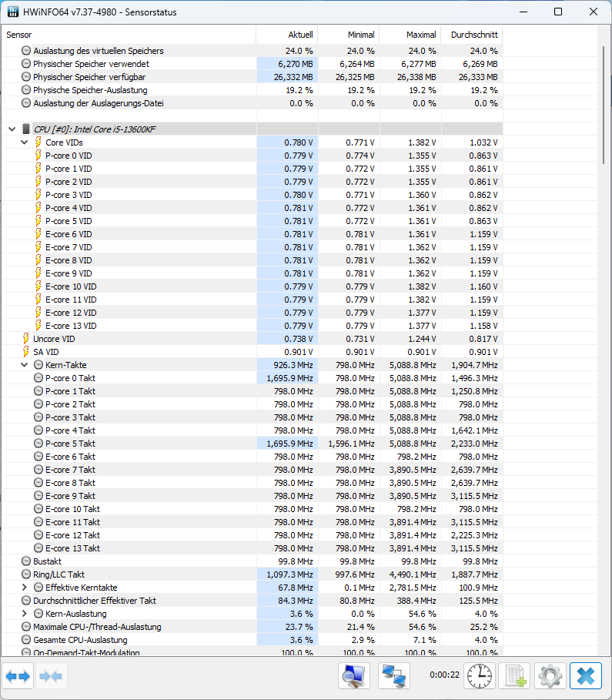This screenshot has width=612, height=700.
Task: Click the shrink layout arrows button
Action: coord(51,676)
